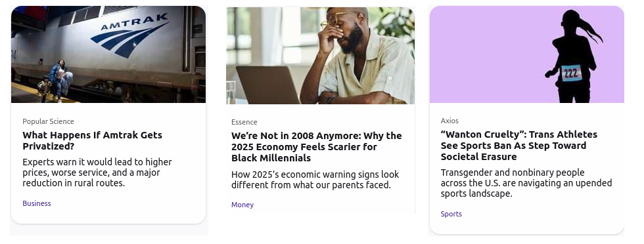Open the Amtrak train article thumbnail
Screen dimensions: 644x244
[108, 54]
